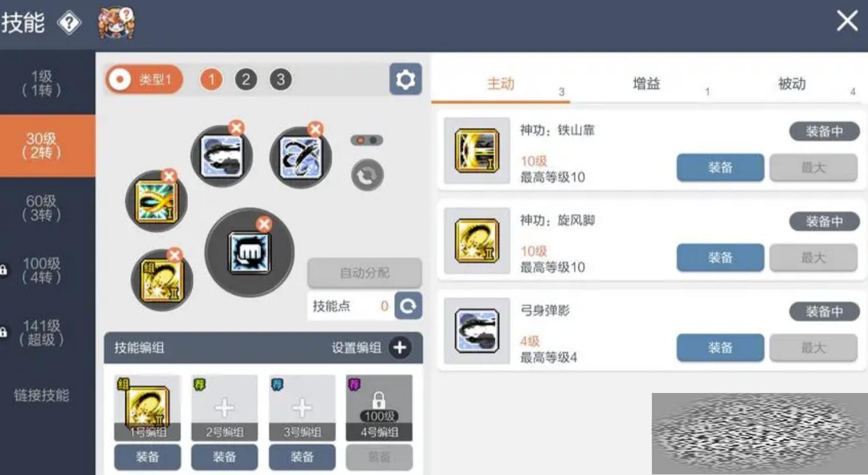
Task: Click the 弓身弹影 skill icon in list
Action: 477,331
